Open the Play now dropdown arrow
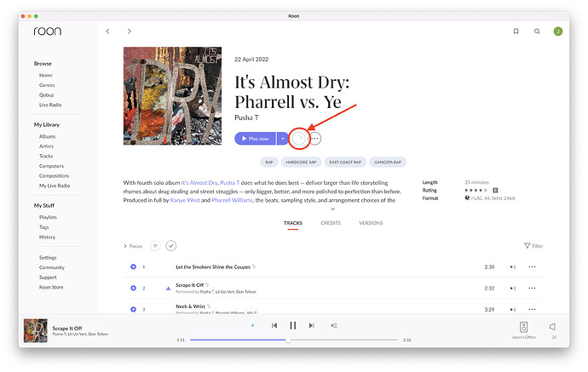Screen dimensions: 588x372 (x=282, y=139)
